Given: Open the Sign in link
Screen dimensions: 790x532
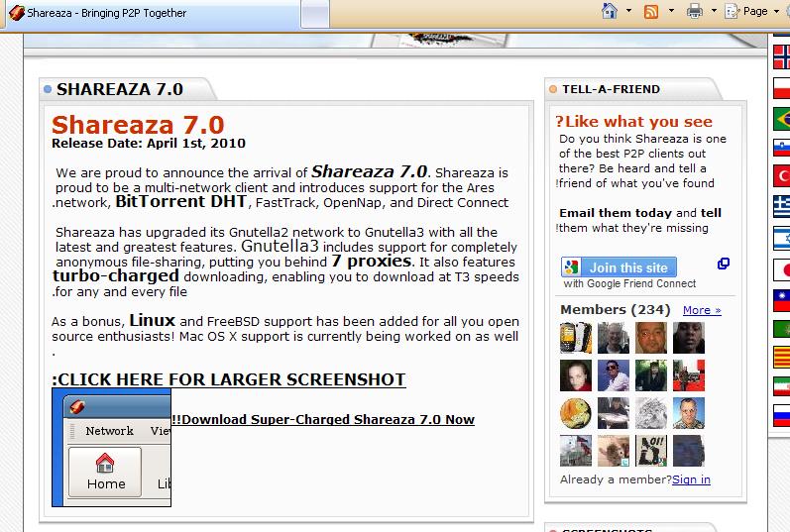Looking at the screenshot, I should pyautogui.click(x=691, y=479).
